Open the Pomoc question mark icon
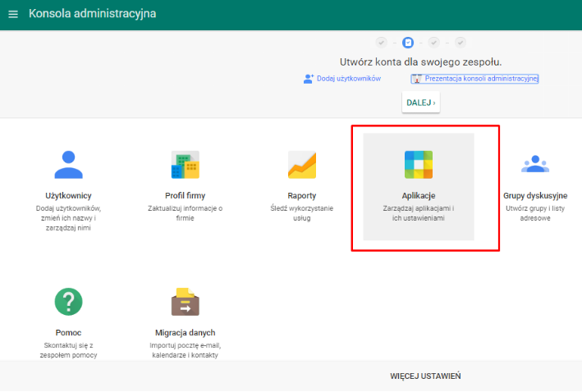The height and width of the screenshot is (392, 582). click(x=68, y=302)
